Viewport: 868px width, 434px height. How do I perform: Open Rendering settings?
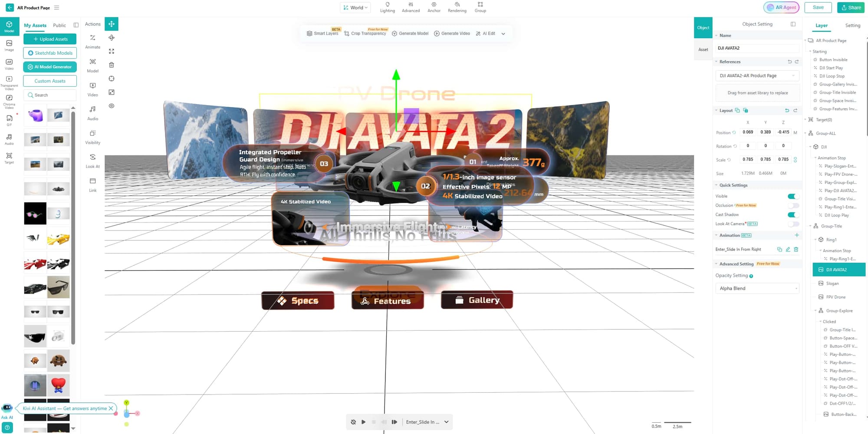coord(457,7)
